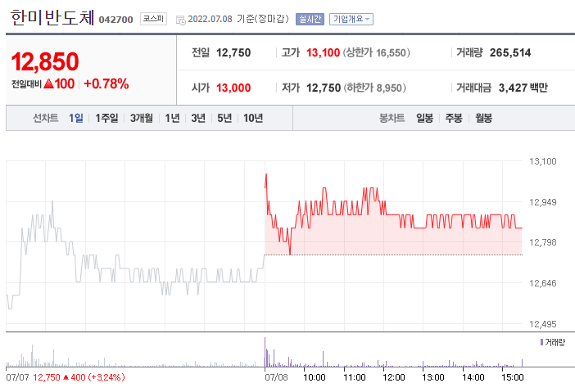Click the 한미반도체 stock name

tap(52, 17)
